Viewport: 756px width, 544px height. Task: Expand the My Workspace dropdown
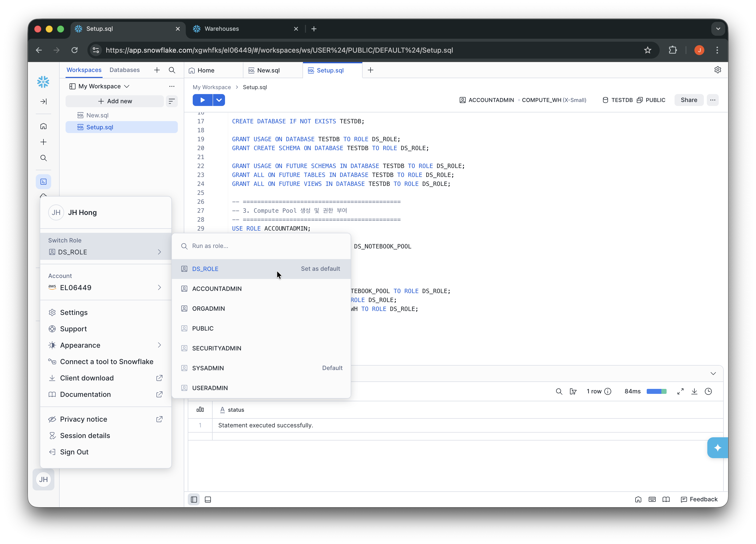[99, 86]
